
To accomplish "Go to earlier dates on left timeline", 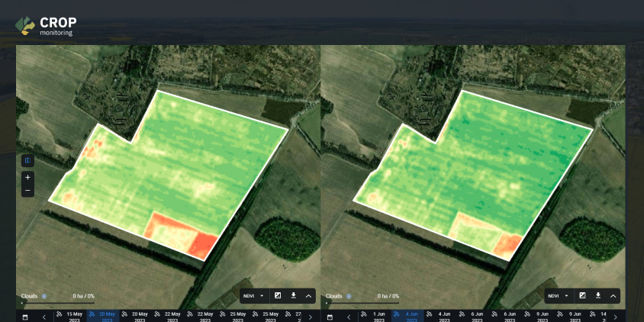I will [x=44, y=317].
